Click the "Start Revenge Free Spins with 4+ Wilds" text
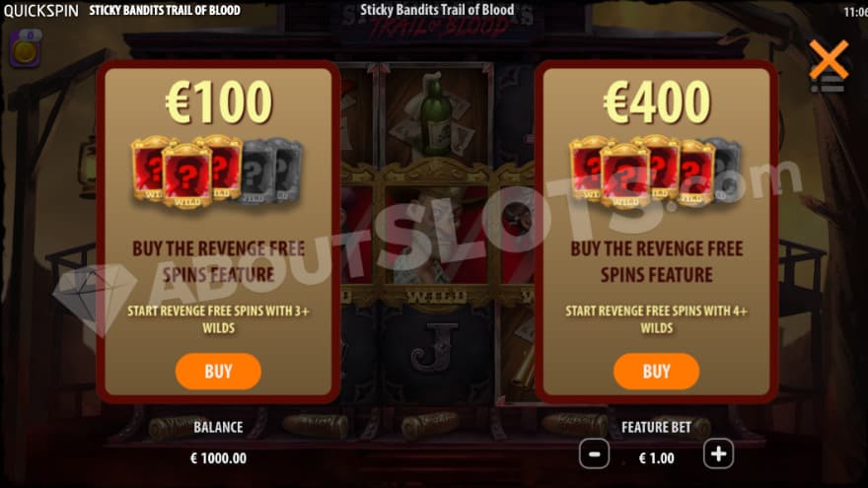 point(657,319)
